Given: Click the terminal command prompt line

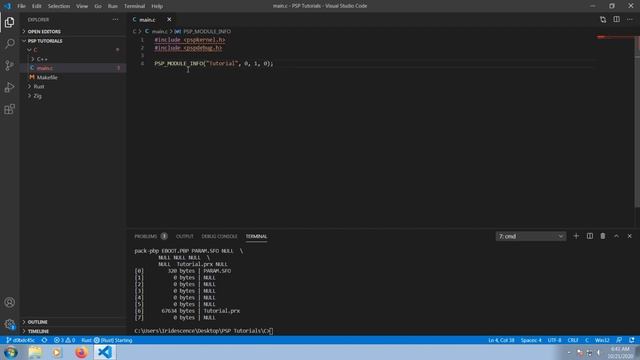Looking at the screenshot, I should click(203, 331).
